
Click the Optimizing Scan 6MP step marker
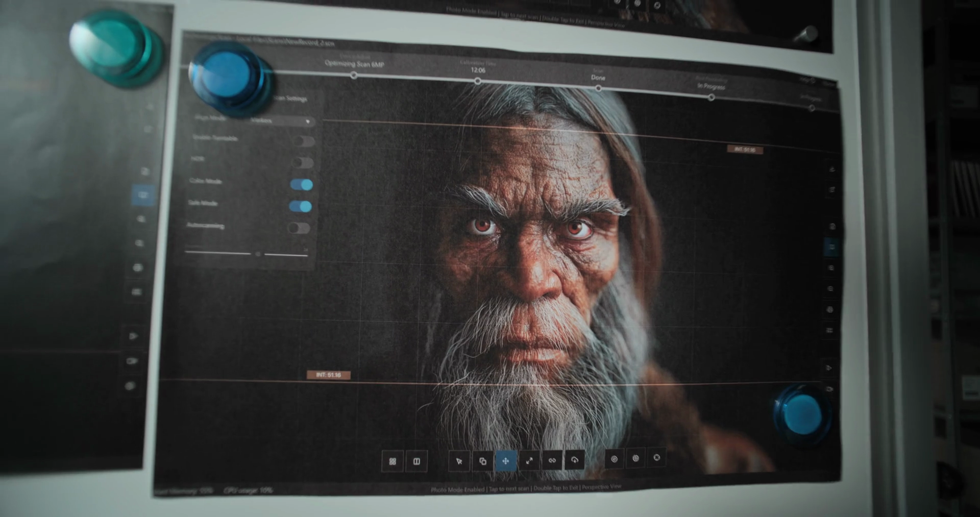[354, 76]
